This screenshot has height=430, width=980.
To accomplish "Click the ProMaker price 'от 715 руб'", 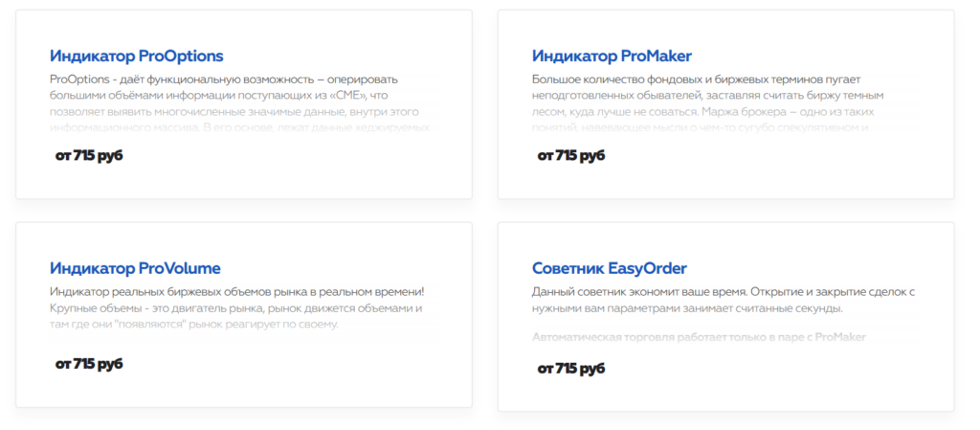I will coord(571,155).
